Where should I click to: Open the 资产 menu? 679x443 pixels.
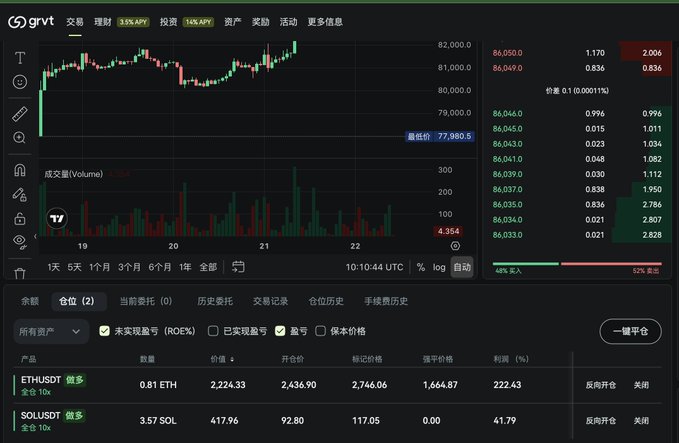(x=233, y=22)
